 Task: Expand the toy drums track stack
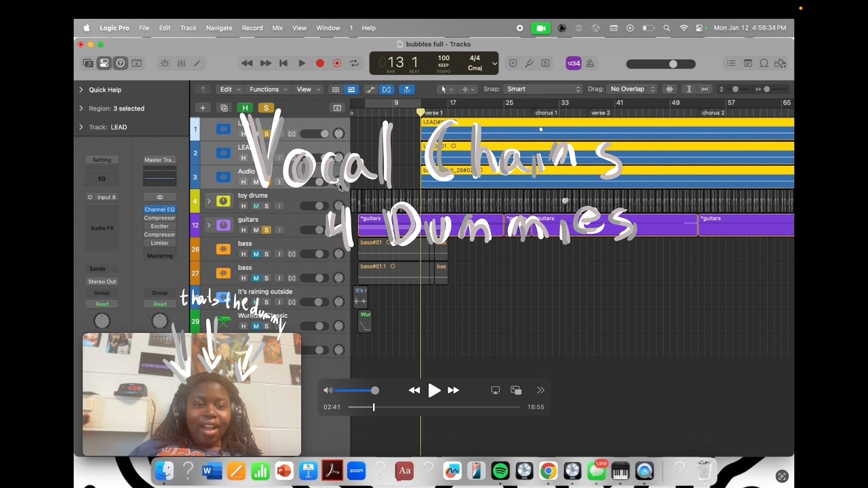(x=209, y=201)
